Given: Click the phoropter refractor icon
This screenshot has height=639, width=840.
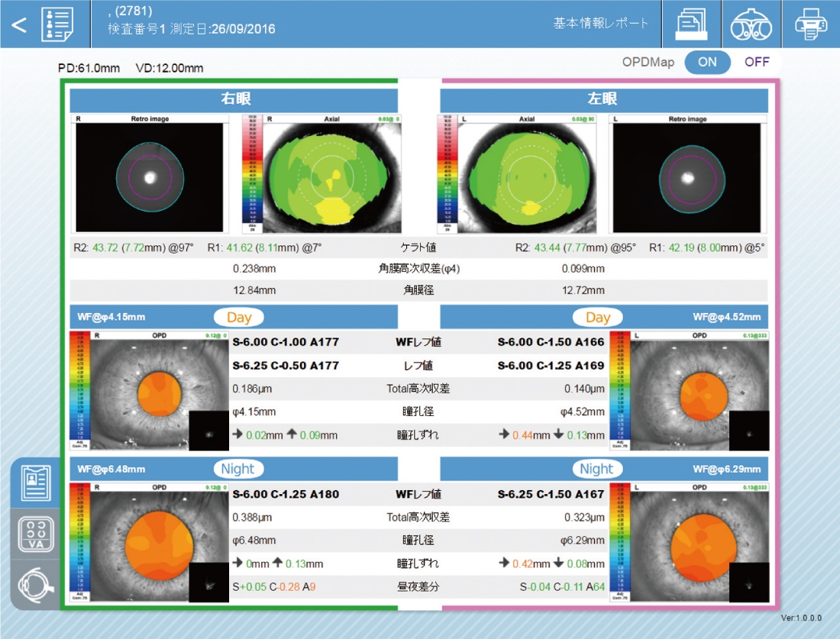Looking at the screenshot, I should [751, 24].
